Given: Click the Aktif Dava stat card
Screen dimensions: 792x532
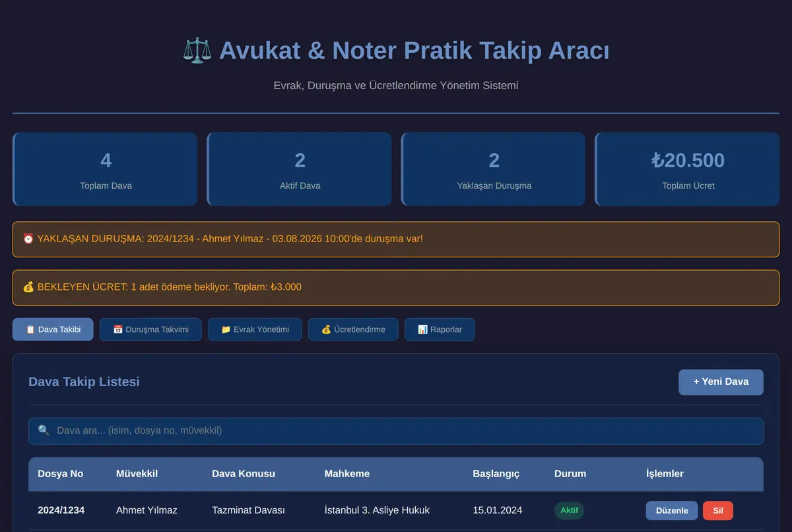Looking at the screenshot, I should pos(299,170).
